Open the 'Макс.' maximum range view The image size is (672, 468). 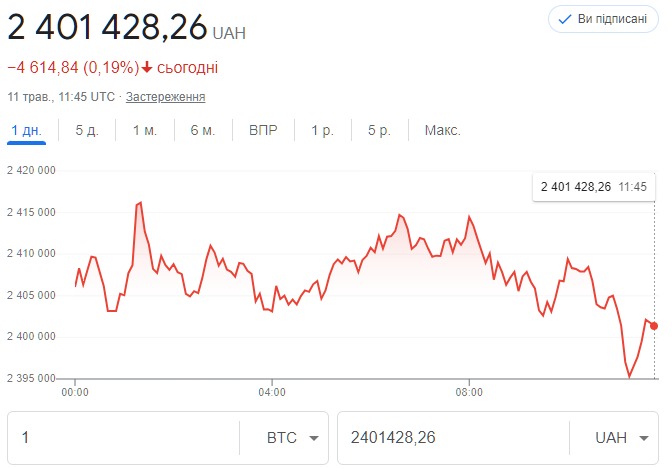click(442, 131)
